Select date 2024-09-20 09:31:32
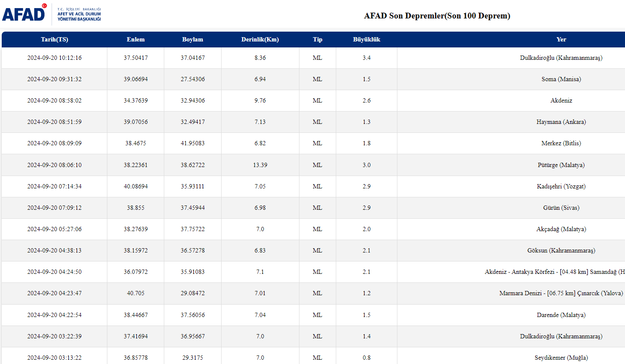The width and height of the screenshot is (625, 364). click(x=54, y=79)
